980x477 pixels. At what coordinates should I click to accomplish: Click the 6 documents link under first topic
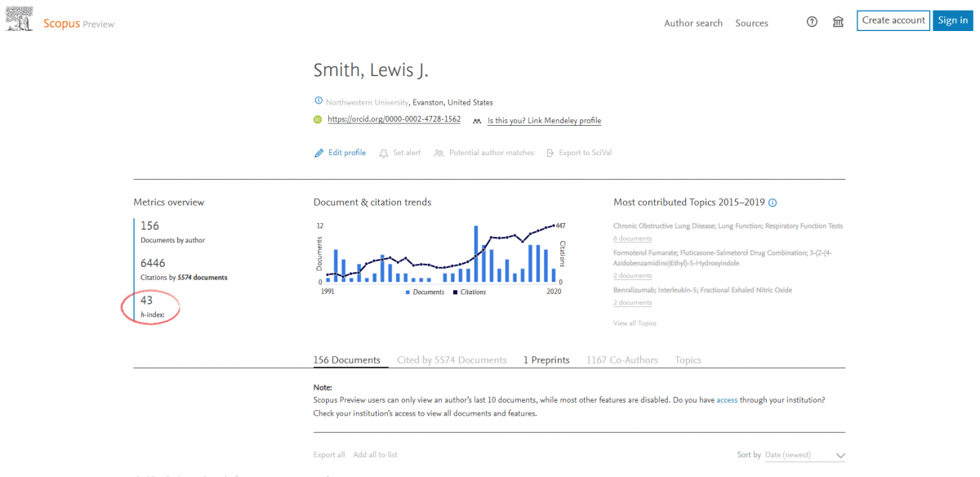(x=632, y=238)
